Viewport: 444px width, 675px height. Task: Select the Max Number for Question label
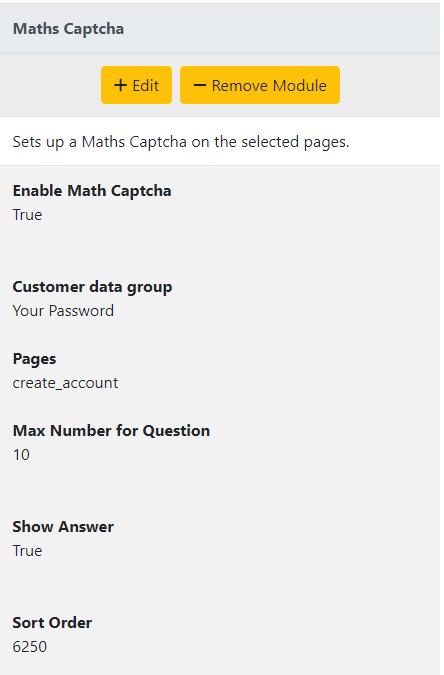[112, 431]
